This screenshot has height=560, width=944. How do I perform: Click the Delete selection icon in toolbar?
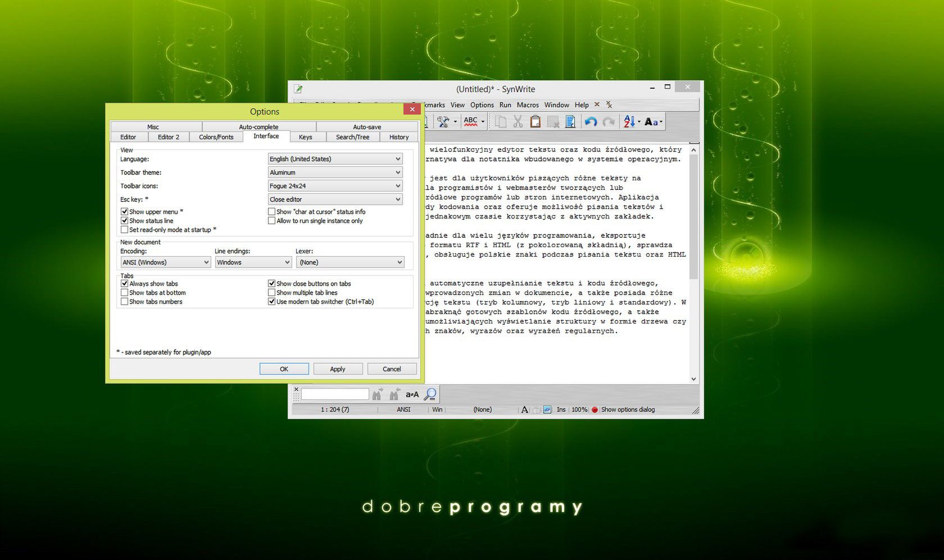pos(553,121)
